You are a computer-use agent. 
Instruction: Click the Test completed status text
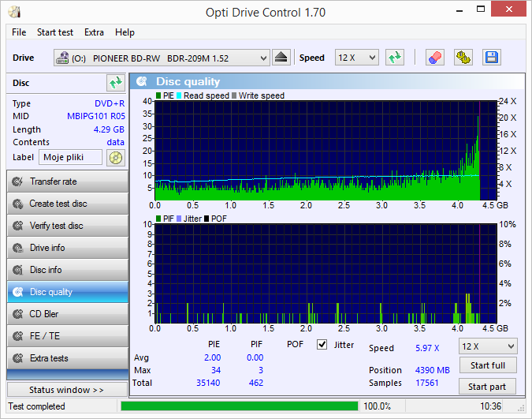click(x=36, y=406)
